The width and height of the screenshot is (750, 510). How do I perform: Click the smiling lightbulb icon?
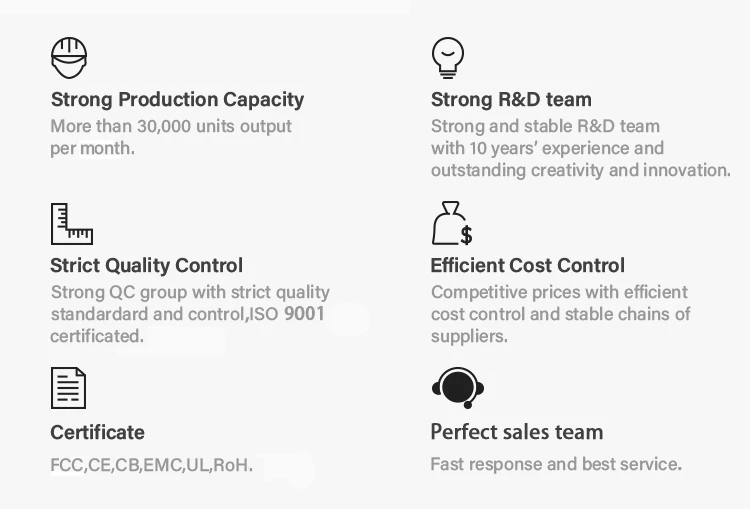(448, 57)
